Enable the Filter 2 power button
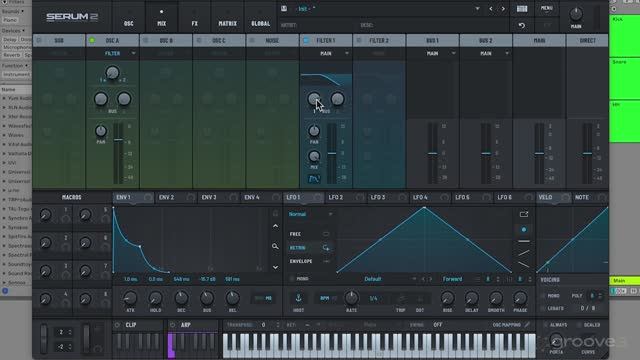 [359, 40]
